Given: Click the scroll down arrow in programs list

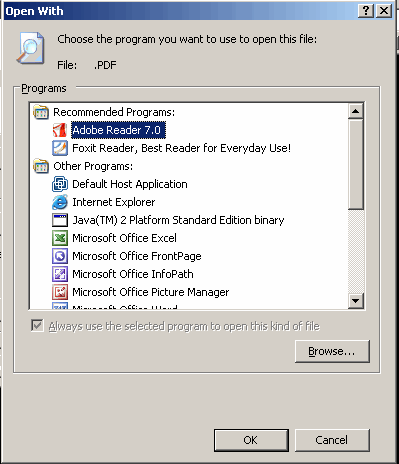Looking at the screenshot, I should pyautogui.click(x=356, y=301).
